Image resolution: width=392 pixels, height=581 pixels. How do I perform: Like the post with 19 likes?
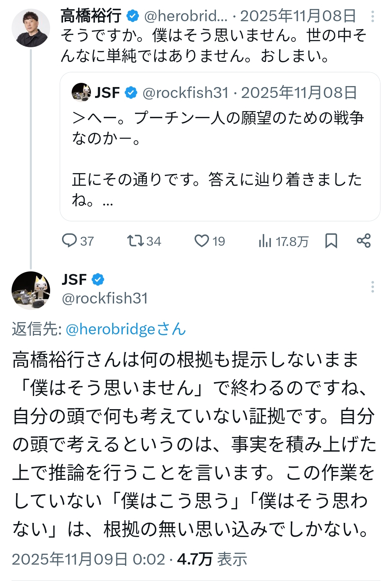coord(202,241)
